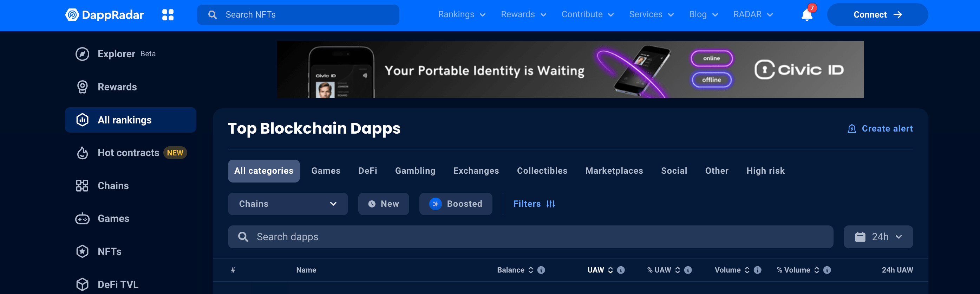Click the NFTs star hexagon icon
Viewport: 980px width, 294px height.
(82, 251)
